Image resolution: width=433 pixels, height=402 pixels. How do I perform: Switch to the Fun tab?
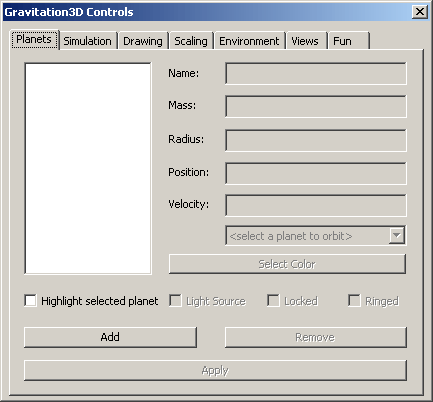point(349,41)
